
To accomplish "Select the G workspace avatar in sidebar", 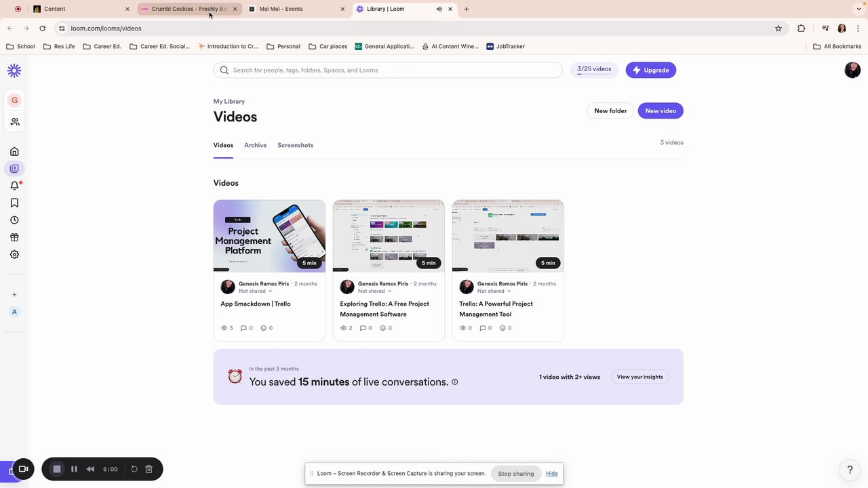I will (14, 100).
